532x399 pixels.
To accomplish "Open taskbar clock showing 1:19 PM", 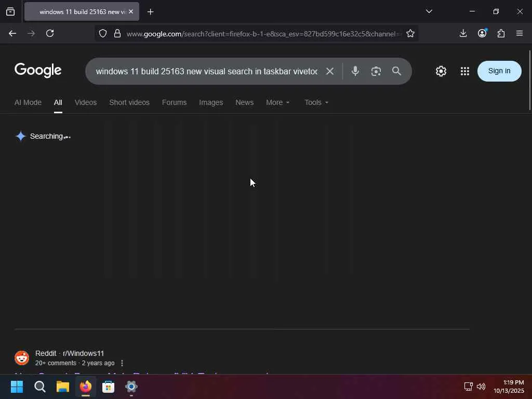I will 509,387.
